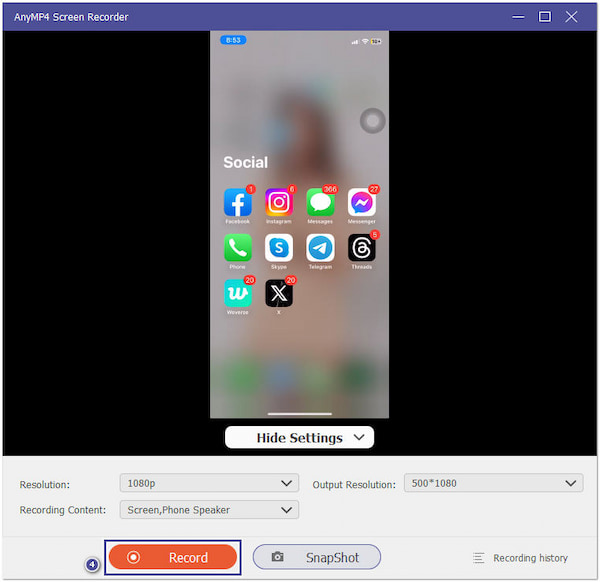Click the Recording history list icon
The height and width of the screenshot is (582, 600).
pos(478,558)
